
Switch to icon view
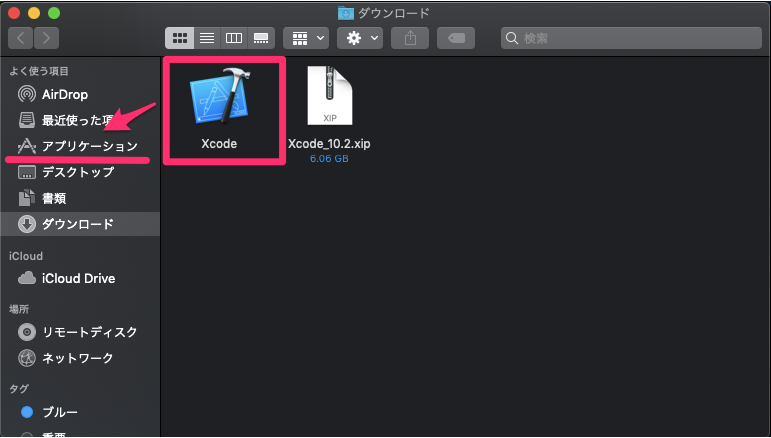point(179,38)
